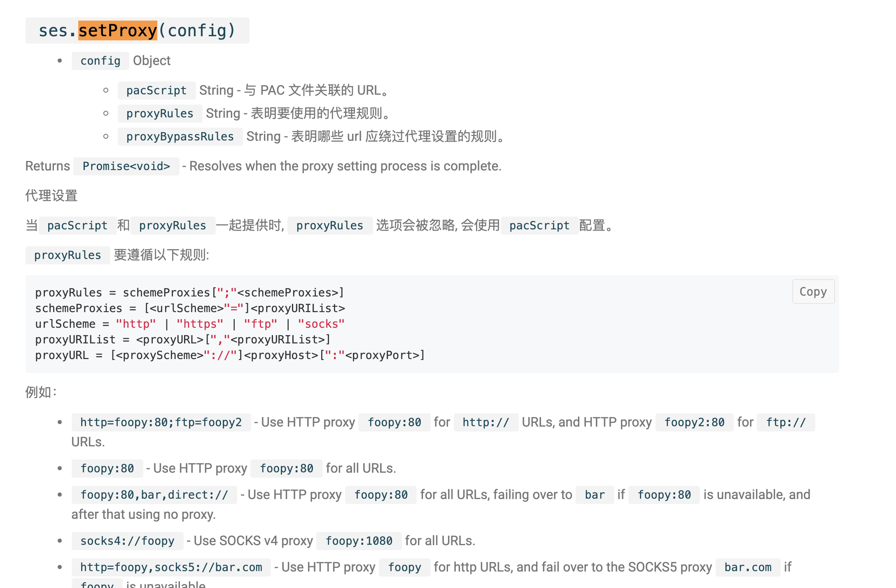Click the 代理设置 section title
Image resolution: width=896 pixels, height=588 pixels.
point(51,196)
